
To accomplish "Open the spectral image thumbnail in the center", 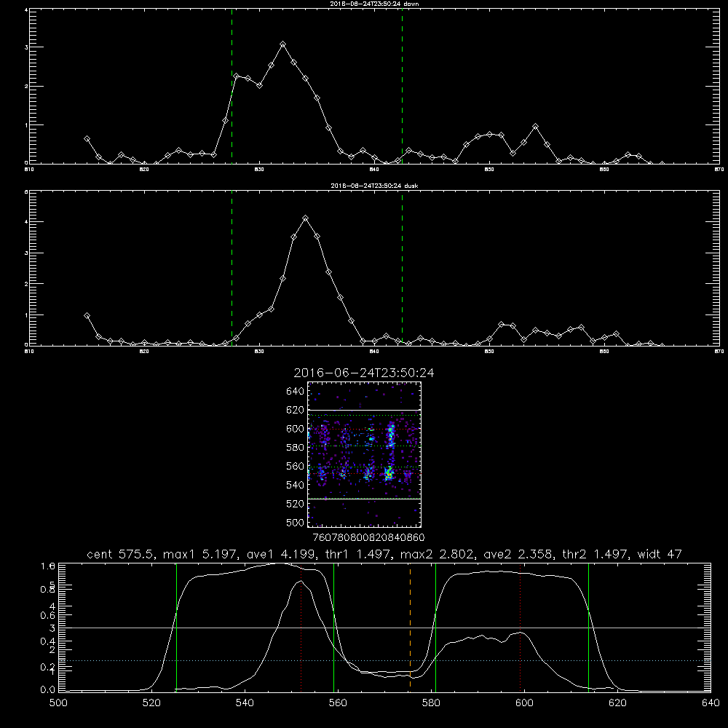I will pyautogui.click(x=365, y=454).
